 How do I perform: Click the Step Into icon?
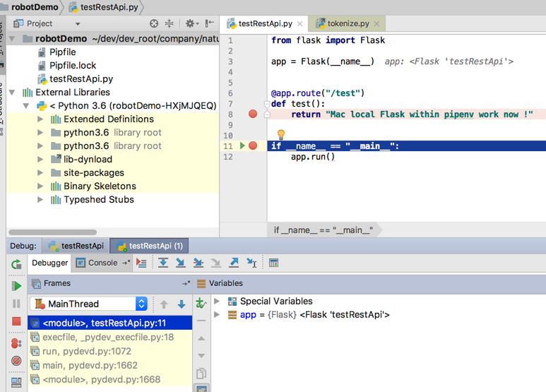(181, 263)
